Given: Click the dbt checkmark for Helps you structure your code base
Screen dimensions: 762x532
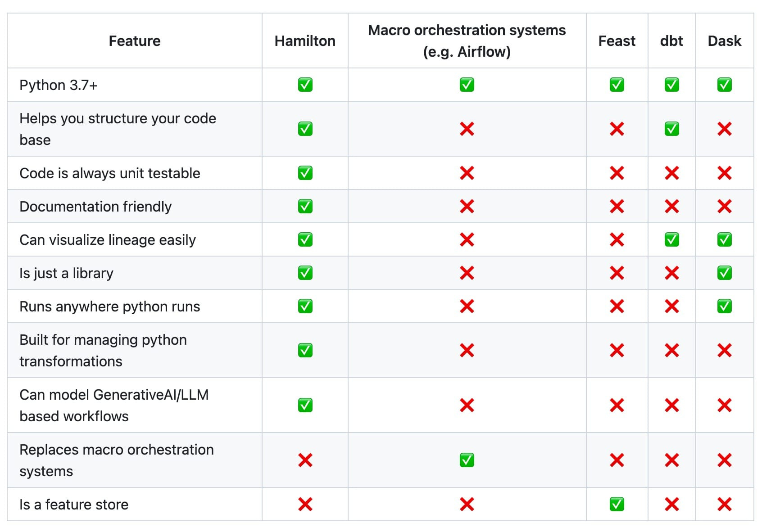Looking at the screenshot, I should tap(671, 129).
